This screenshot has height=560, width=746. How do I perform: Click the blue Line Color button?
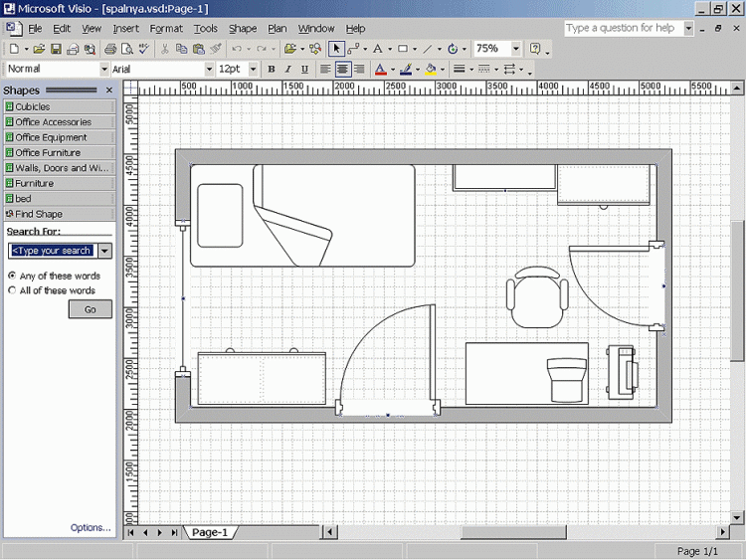[406, 70]
